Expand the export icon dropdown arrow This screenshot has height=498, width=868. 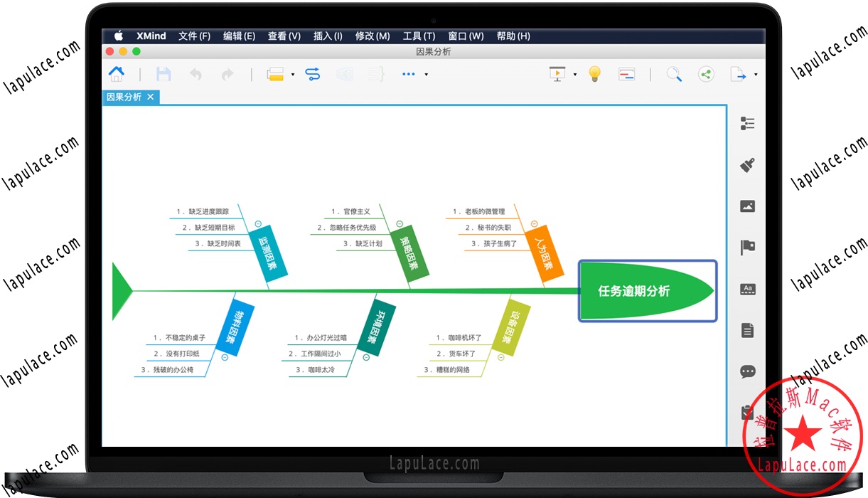pos(756,74)
